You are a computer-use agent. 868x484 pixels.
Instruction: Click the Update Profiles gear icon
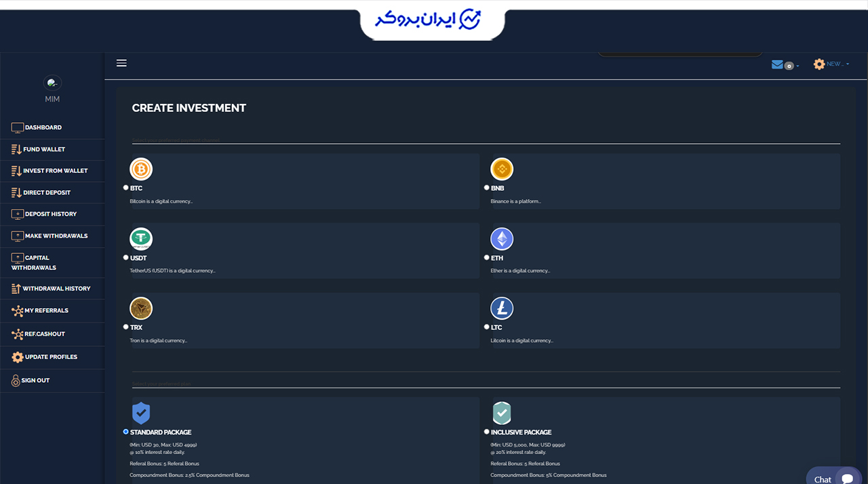[x=17, y=357]
